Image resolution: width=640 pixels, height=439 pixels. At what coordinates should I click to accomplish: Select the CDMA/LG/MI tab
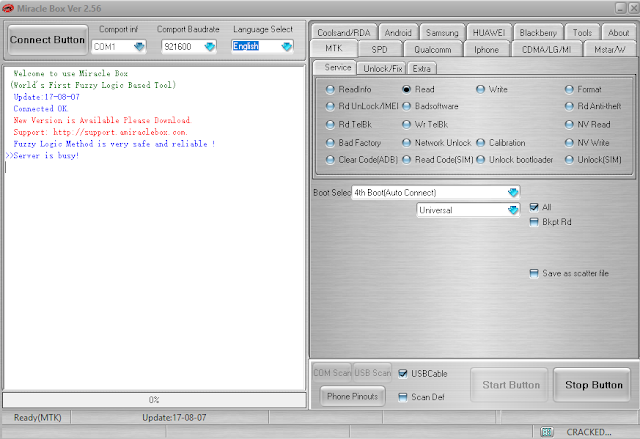[546, 49]
